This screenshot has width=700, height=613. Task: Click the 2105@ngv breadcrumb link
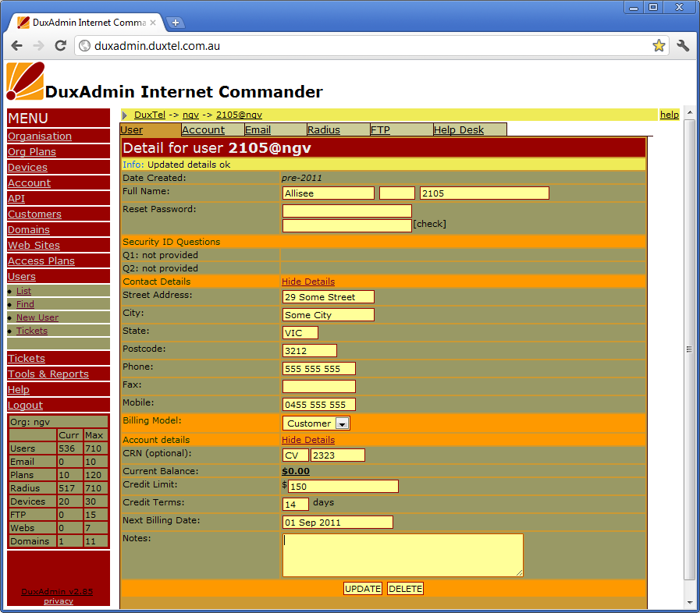(x=239, y=115)
